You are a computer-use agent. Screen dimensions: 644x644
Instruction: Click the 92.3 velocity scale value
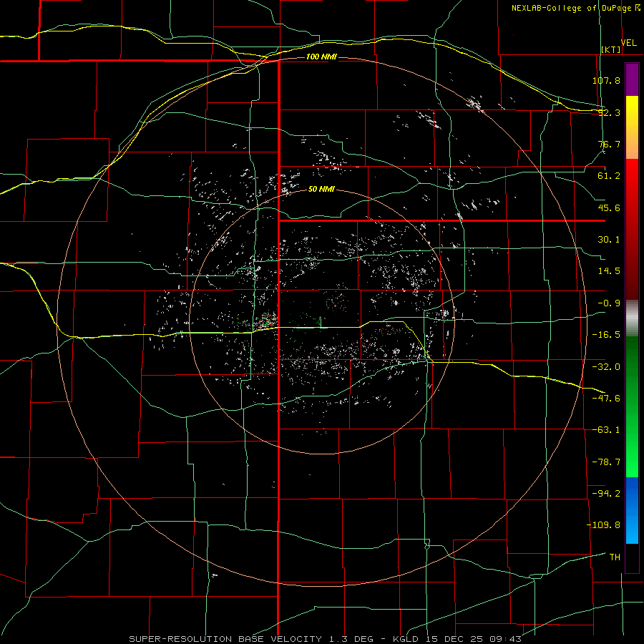click(x=609, y=112)
